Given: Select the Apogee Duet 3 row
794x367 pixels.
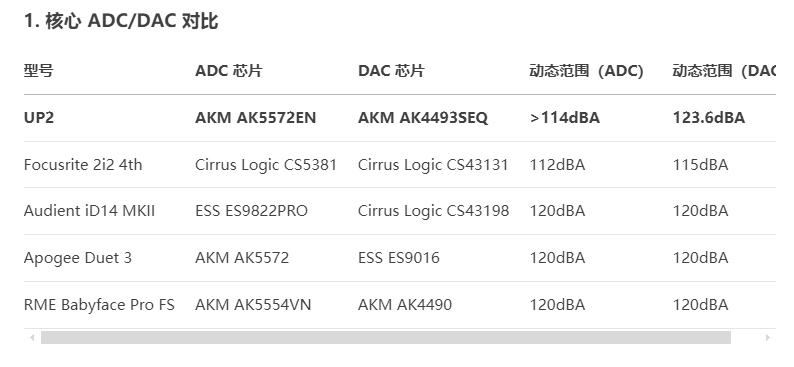Looking at the screenshot, I should (x=400, y=258).
